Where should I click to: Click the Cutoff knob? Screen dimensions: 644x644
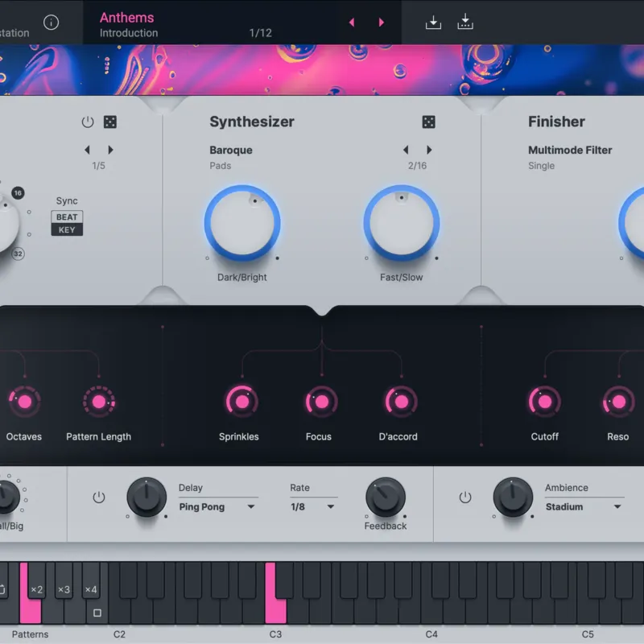(545, 402)
